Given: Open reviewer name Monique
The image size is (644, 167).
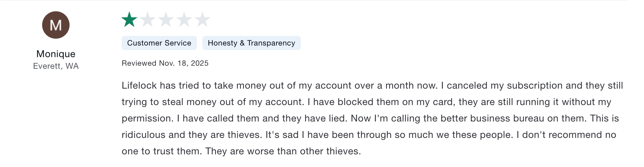Looking at the screenshot, I should (56, 54).
